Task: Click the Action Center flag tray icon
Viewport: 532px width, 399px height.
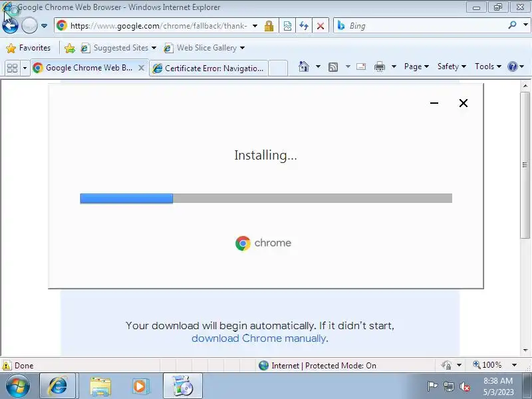Action: 432,386
